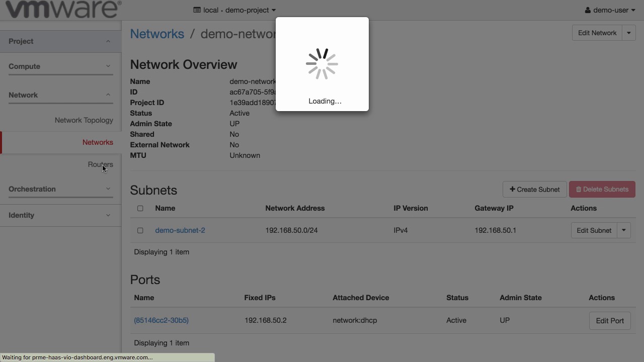Open Network Topology page
Screen dimensions: 644x362
point(84,120)
